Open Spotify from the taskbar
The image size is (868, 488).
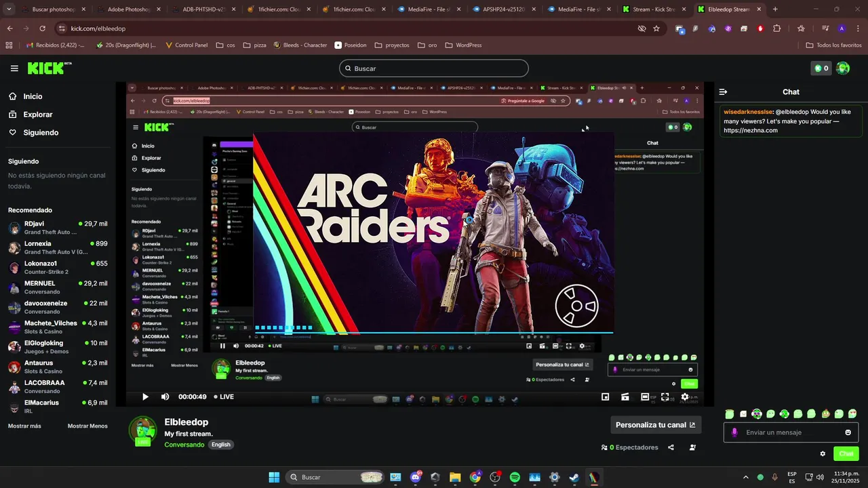coord(515,477)
